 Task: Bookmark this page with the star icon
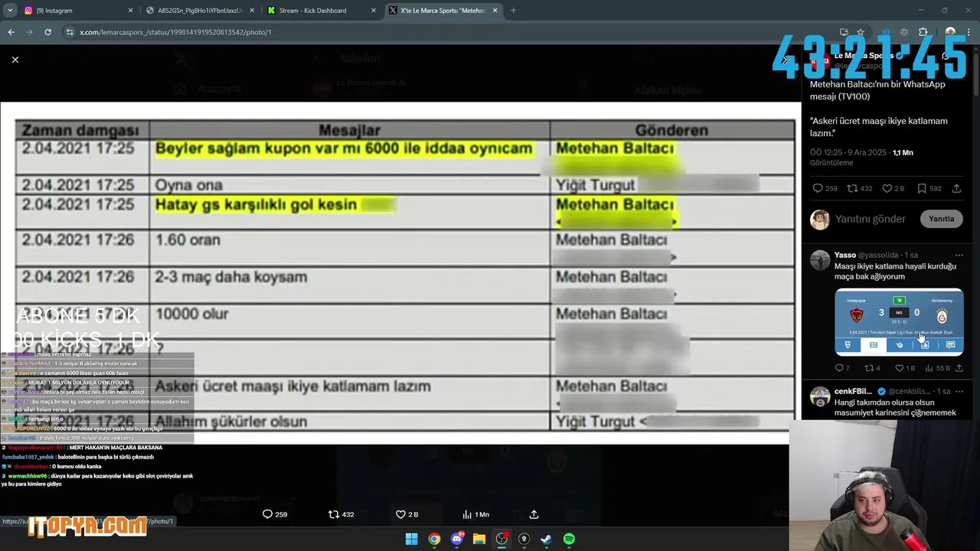tap(861, 32)
